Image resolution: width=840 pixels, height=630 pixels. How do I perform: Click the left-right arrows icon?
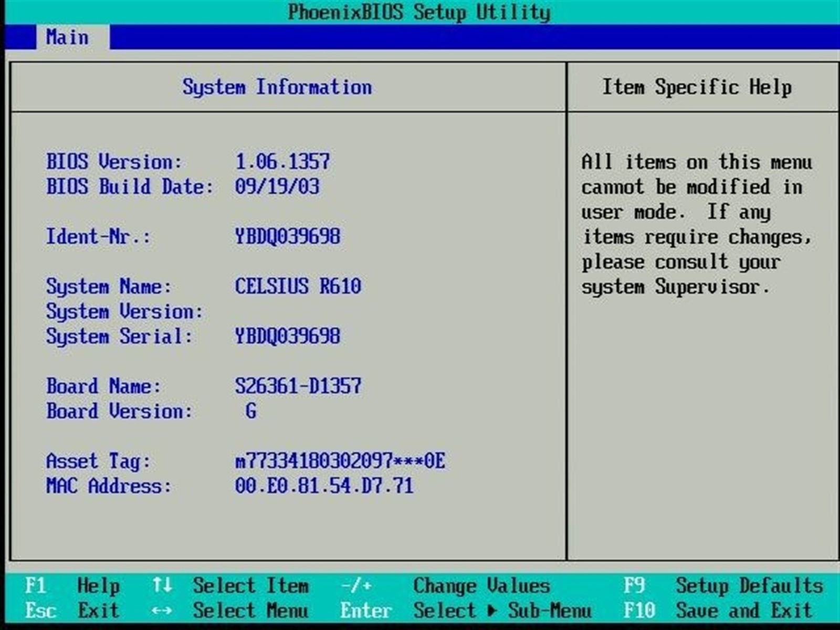(162, 611)
